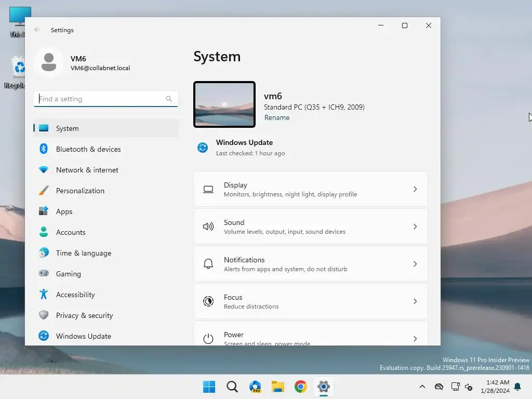The width and height of the screenshot is (532, 399).
Task: Click the Power button icon
Action: 208,338
